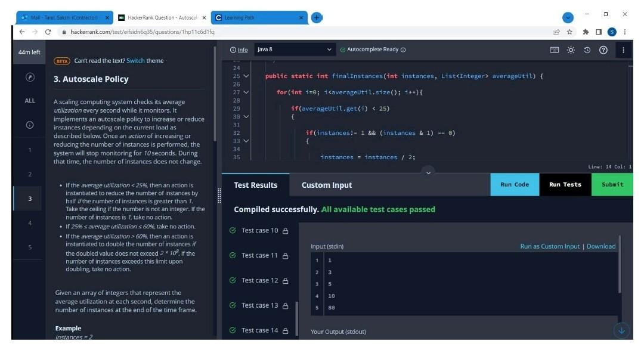Go to question 2 in sidebar
This screenshot has width=644, height=356.
(30, 174)
